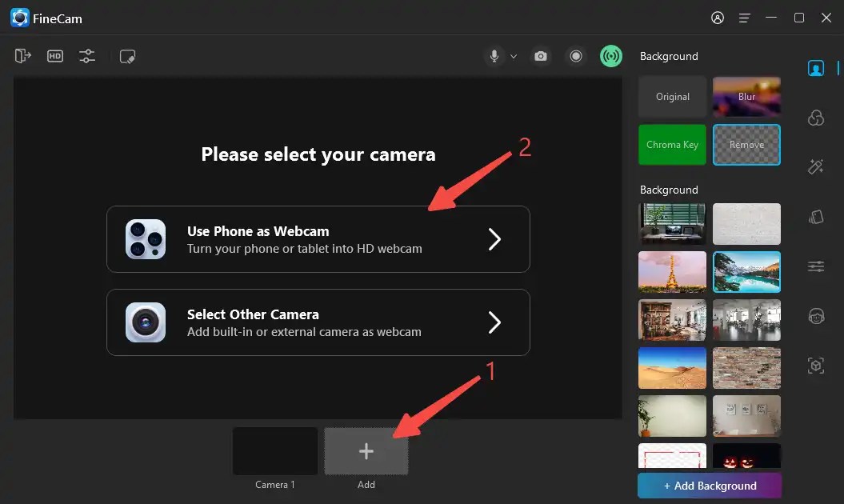Choose the plant against wall background
844x504 pixels.
point(672,416)
